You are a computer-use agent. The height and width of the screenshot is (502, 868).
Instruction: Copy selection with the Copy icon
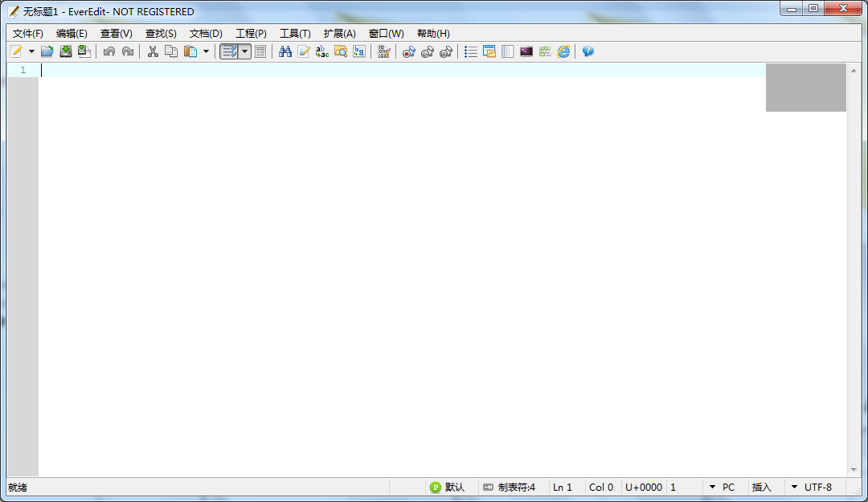coord(171,51)
